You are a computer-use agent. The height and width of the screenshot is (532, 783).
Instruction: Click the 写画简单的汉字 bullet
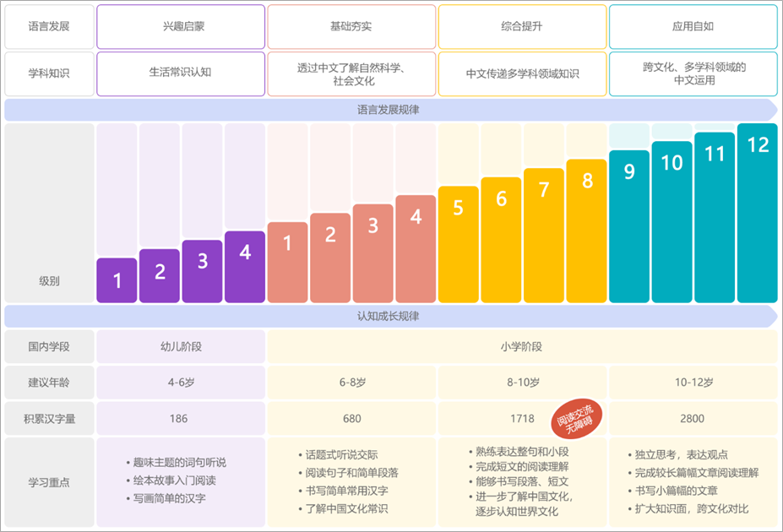coord(166,498)
